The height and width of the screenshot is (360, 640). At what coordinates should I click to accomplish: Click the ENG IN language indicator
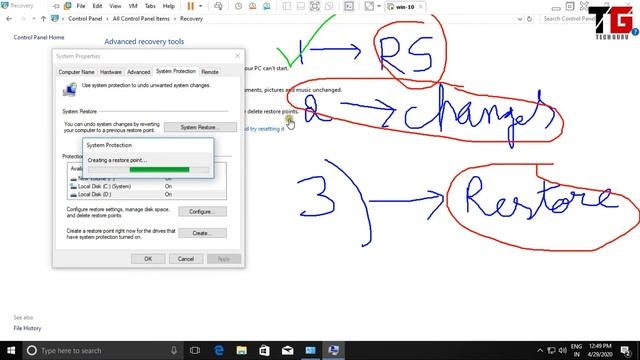tap(576, 351)
